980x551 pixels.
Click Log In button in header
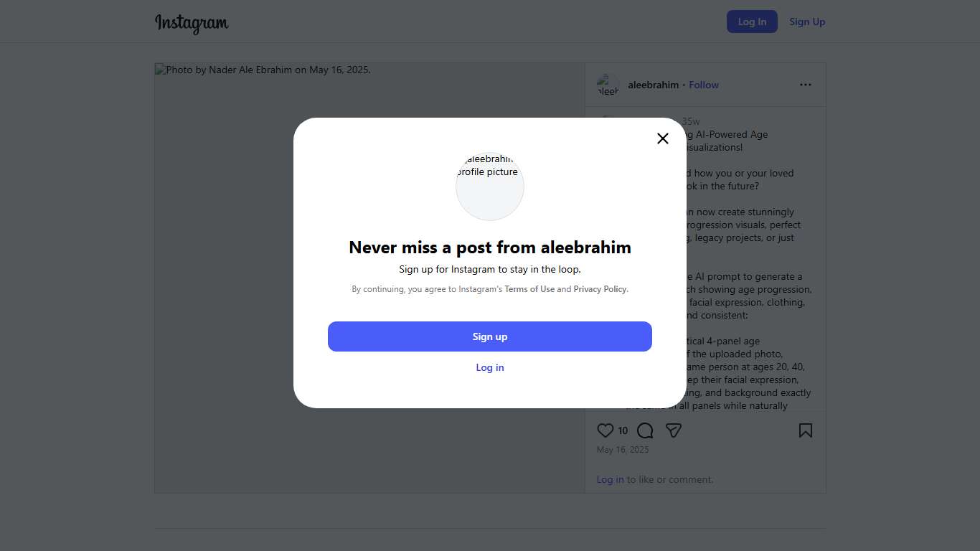[x=752, y=22]
